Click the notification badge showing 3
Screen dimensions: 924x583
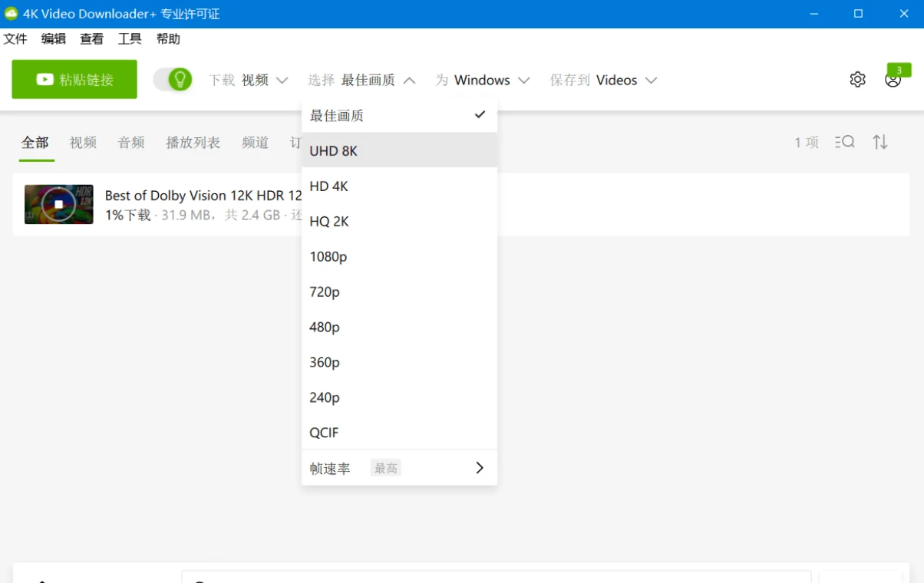coord(899,70)
